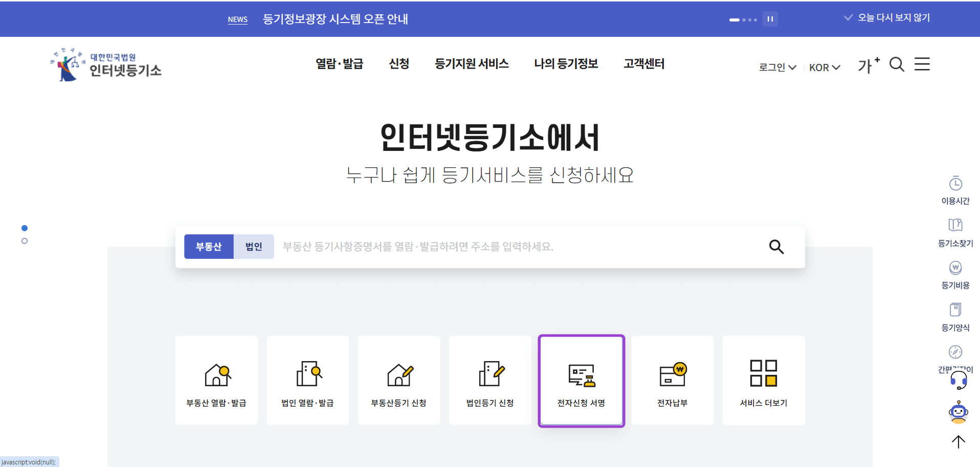Viewport: 980px width, 467px height.
Task: Open the 열람·발급 menu
Action: (x=340, y=64)
